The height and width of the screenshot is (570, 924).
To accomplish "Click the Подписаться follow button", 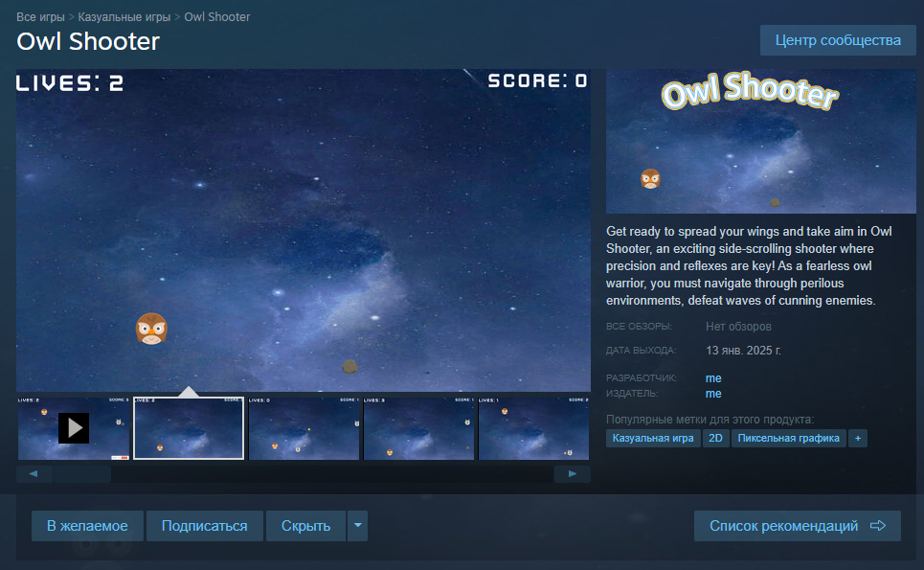I will (205, 526).
